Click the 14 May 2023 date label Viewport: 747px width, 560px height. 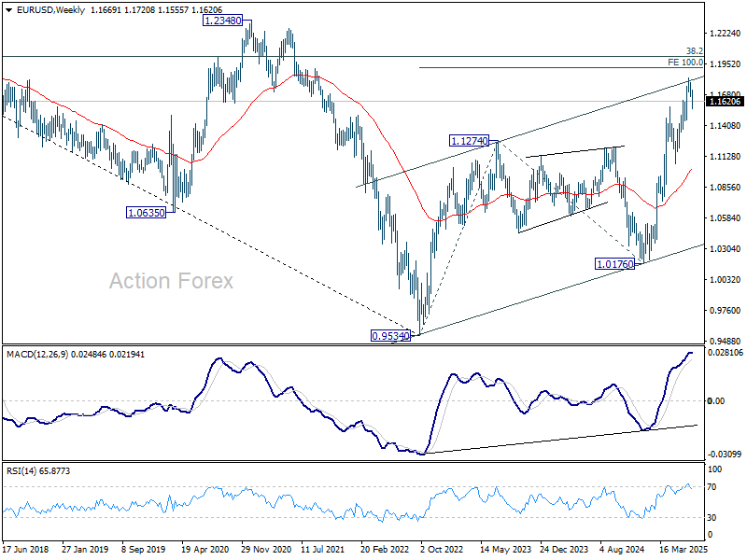pyautogui.click(x=505, y=549)
